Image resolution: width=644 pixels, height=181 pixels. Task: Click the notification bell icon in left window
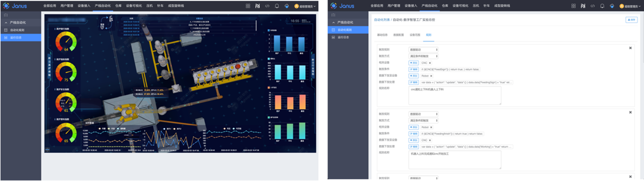277,6
